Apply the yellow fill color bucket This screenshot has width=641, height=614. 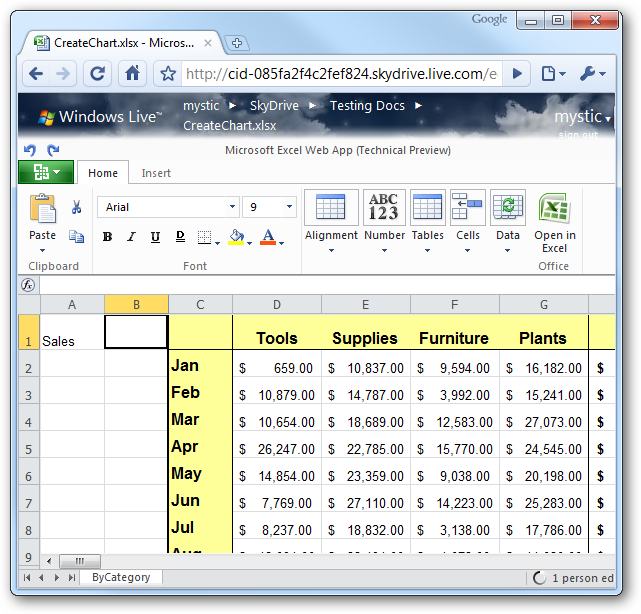coord(236,237)
